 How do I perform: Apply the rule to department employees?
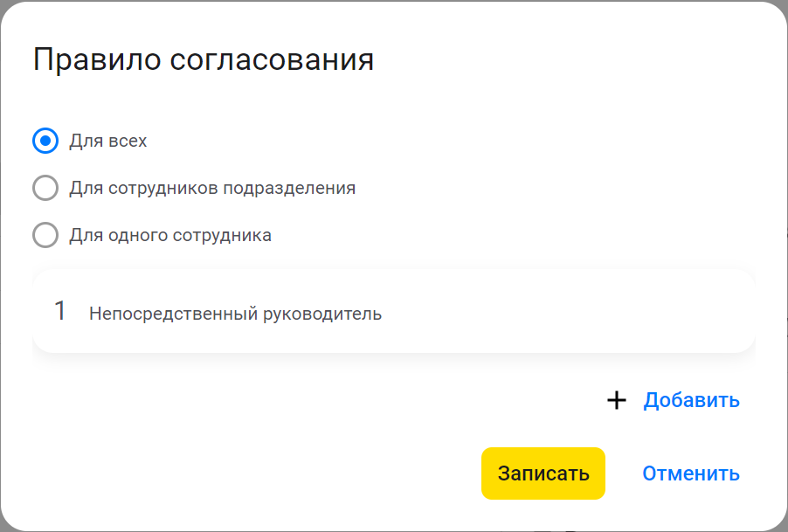[x=45, y=188]
